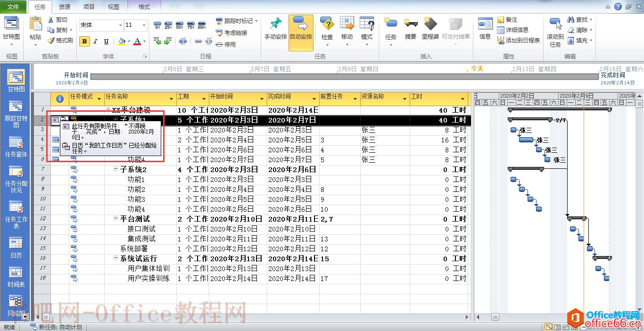Click the Gantt Chart (甘特图) view button

(11, 32)
